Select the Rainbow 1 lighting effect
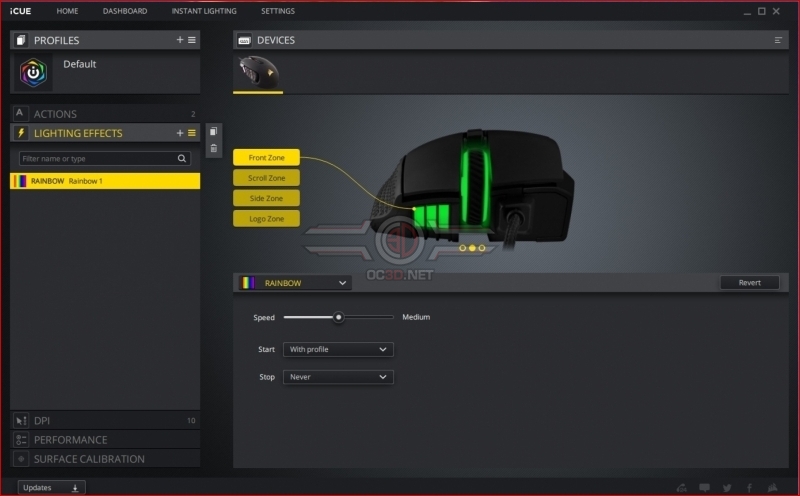800x496 pixels. [105, 181]
